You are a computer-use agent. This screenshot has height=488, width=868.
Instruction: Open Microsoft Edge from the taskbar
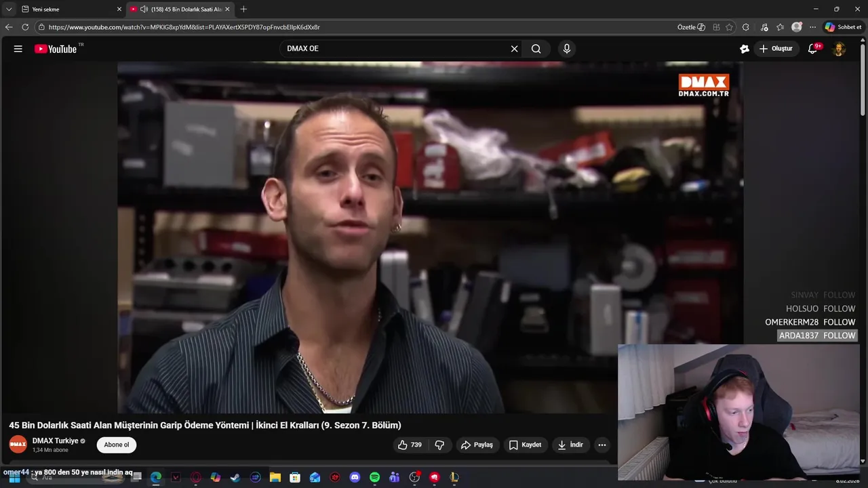(x=156, y=477)
